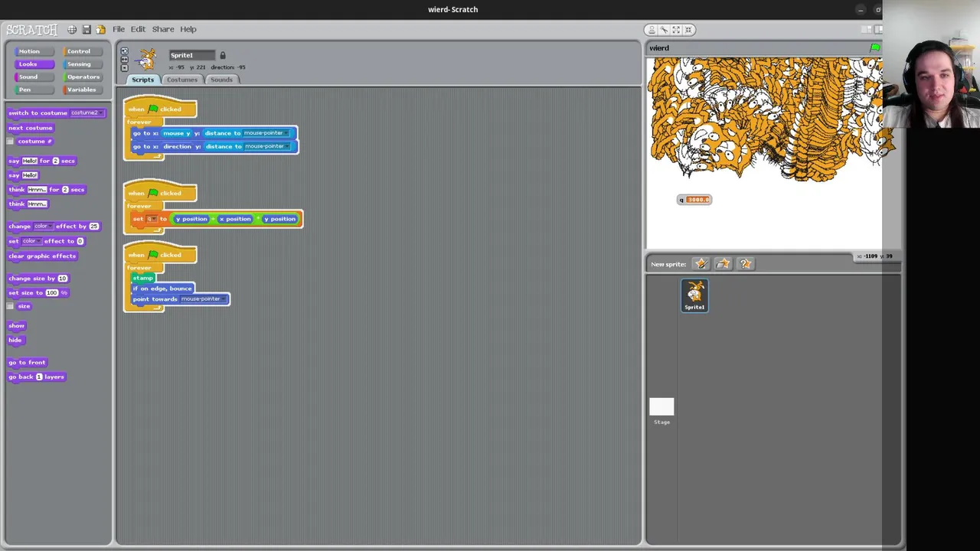Viewport: 980px width, 551px height.
Task: Click the 10 value in change size block
Action: pyautogui.click(x=62, y=279)
